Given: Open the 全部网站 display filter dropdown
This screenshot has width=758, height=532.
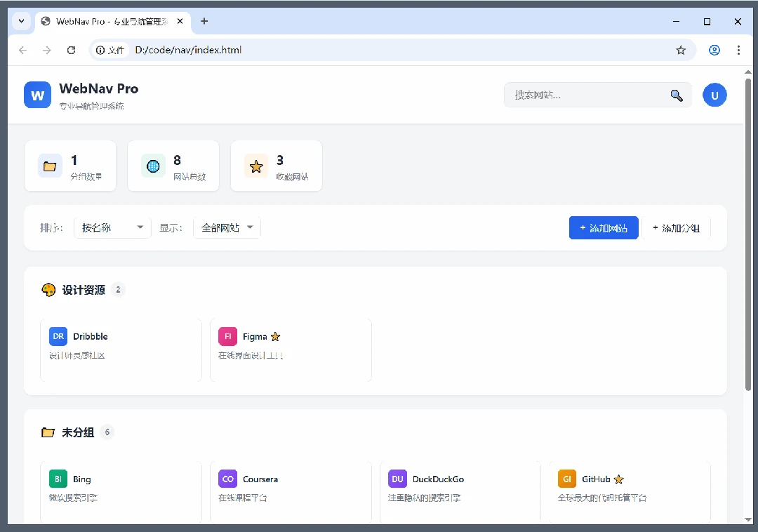Looking at the screenshot, I should pyautogui.click(x=227, y=227).
